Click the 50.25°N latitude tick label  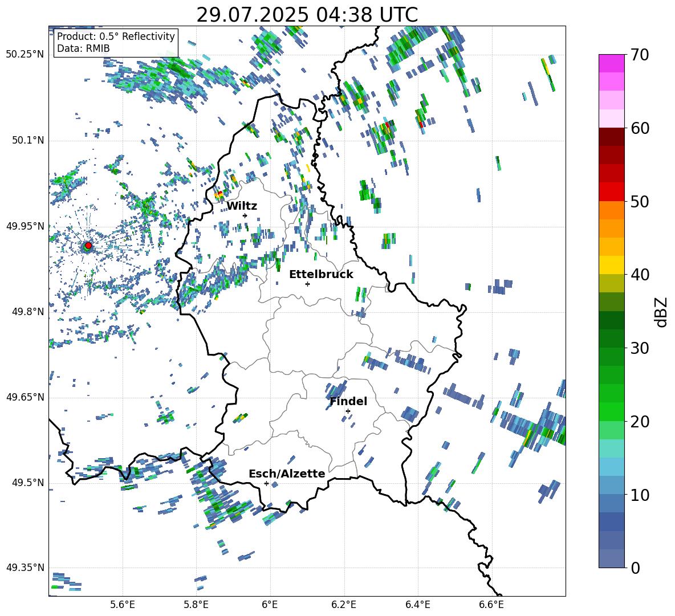25,55
